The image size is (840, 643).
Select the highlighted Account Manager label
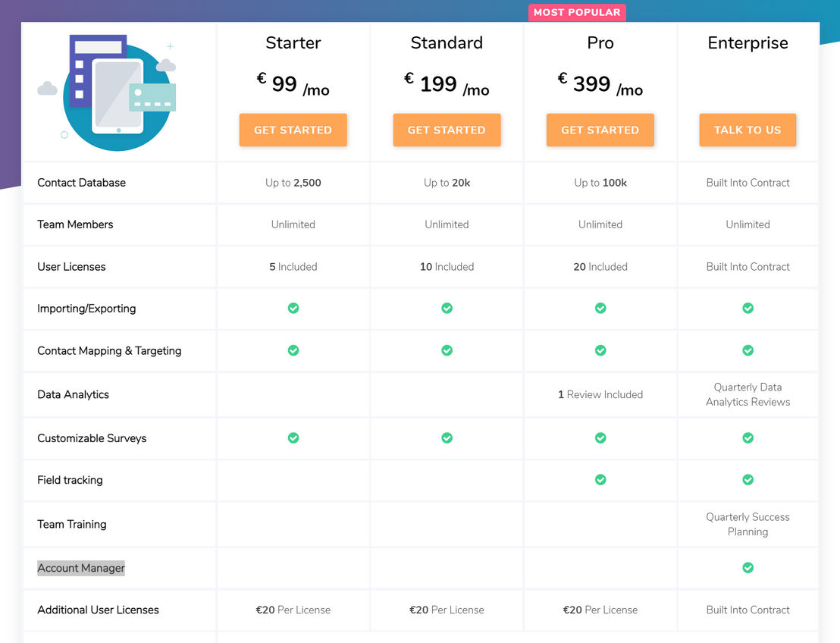[x=81, y=568]
